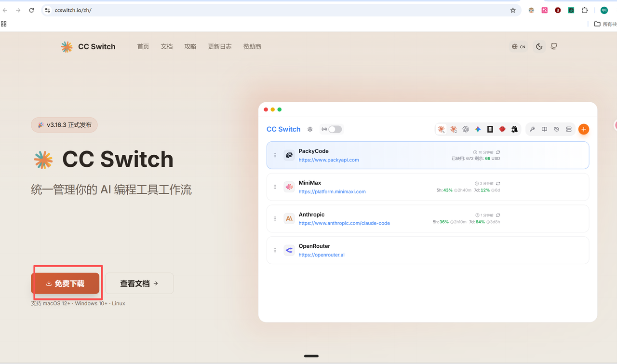
Task: Click the Anthropic provider name
Action: pyautogui.click(x=311, y=215)
